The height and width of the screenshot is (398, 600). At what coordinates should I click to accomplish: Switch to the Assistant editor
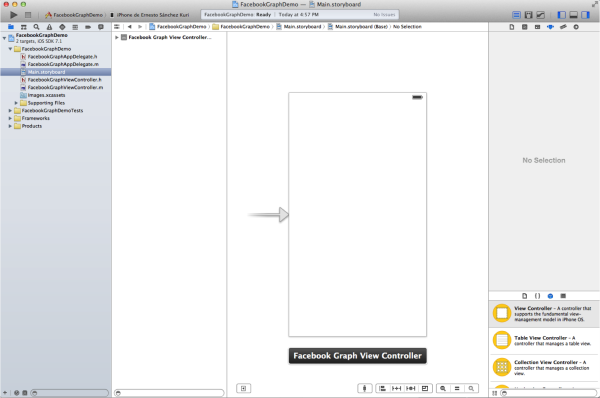point(528,15)
